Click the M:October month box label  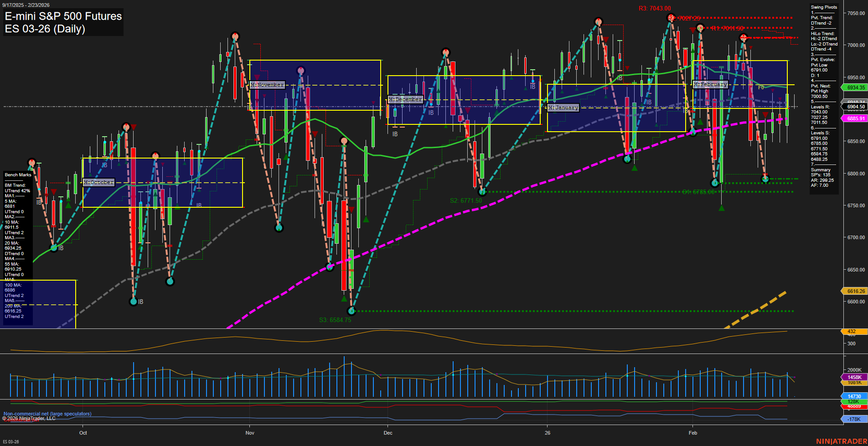click(x=98, y=183)
